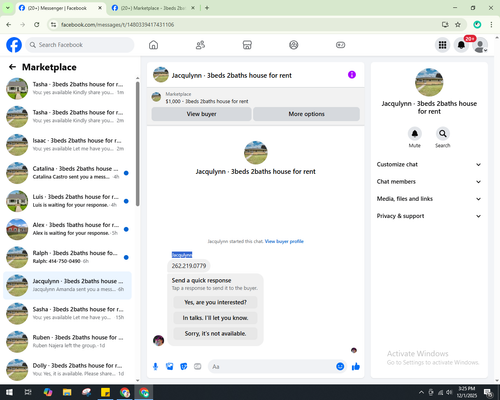The height and width of the screenshot is (400, 500).
Task: Open the Facebook menu grid button
Action: point(442,45)
